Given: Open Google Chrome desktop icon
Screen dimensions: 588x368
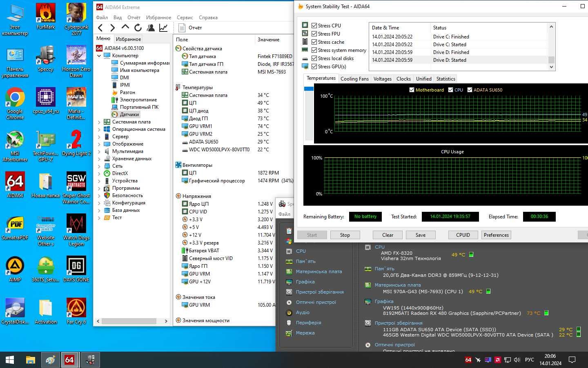Looking at the screenshot, I should [x=15, y=103].
